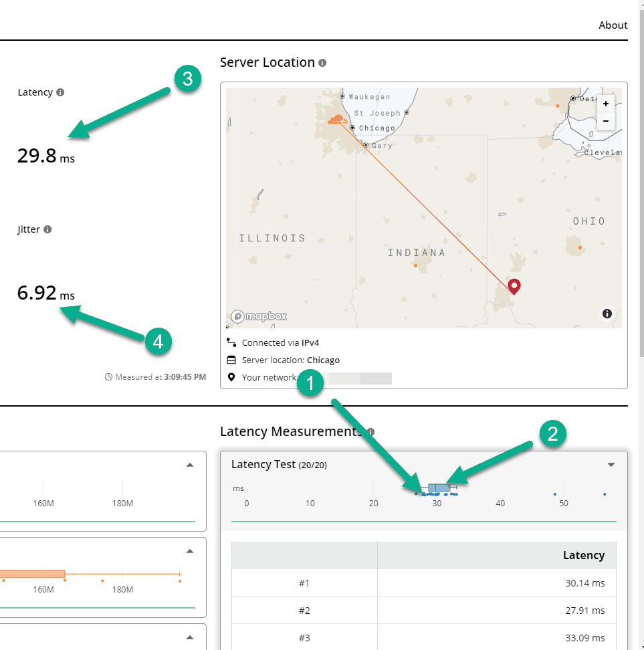The image size is (644, 650).
Task: Collapse the orange box plot chart panel
Action: click(x=189, y=550)
